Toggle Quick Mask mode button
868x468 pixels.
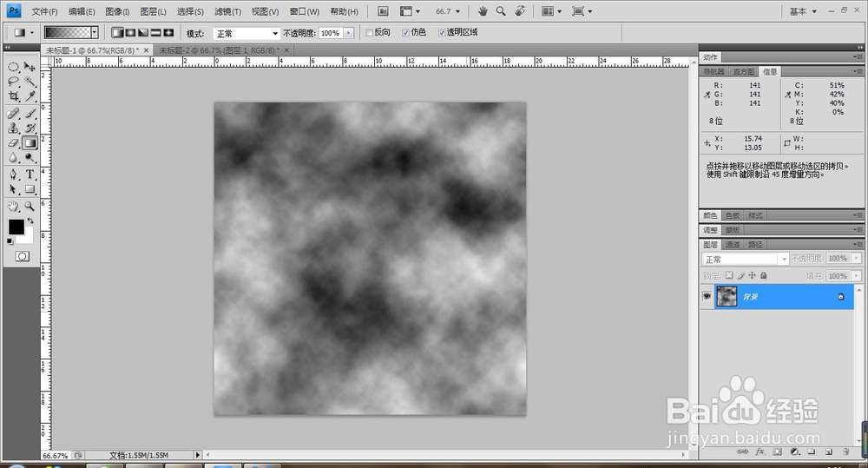click(x=23, y=256)
